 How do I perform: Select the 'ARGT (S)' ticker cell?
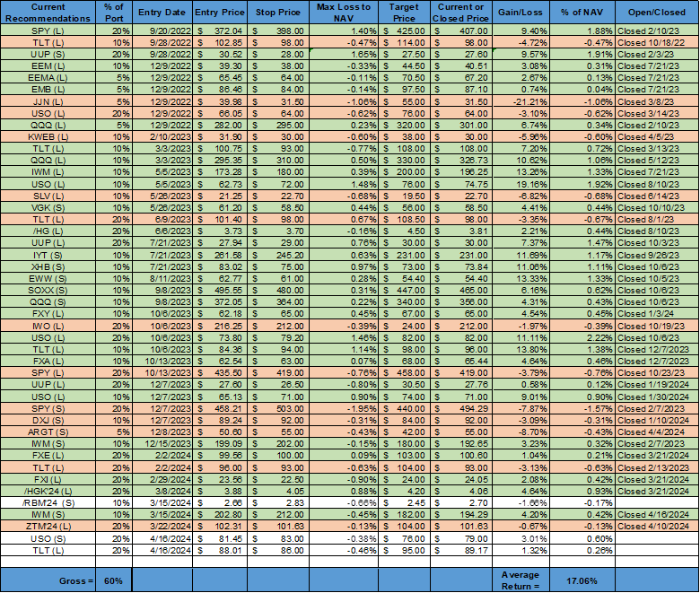coord(48,432)
